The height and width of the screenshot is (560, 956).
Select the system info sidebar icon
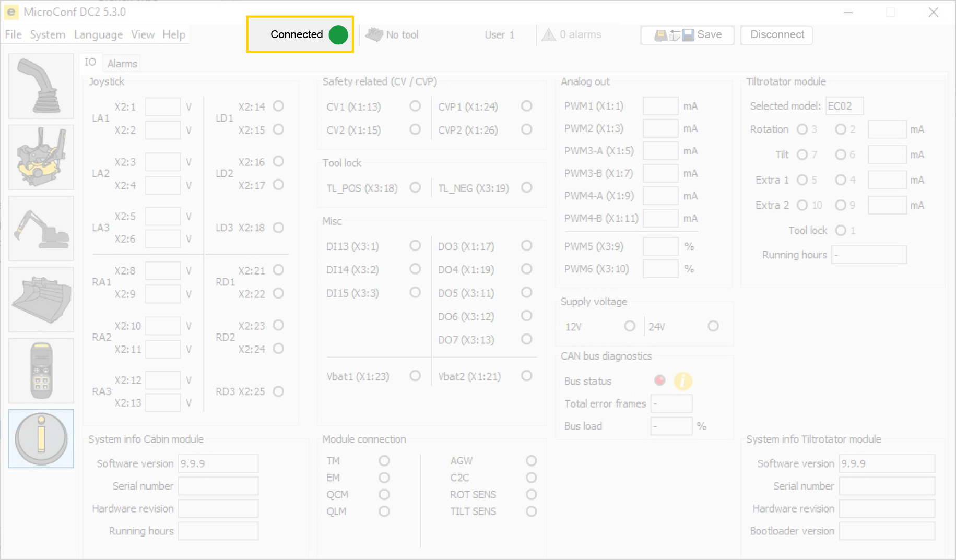pyautogui.click(x=41, y=439)
